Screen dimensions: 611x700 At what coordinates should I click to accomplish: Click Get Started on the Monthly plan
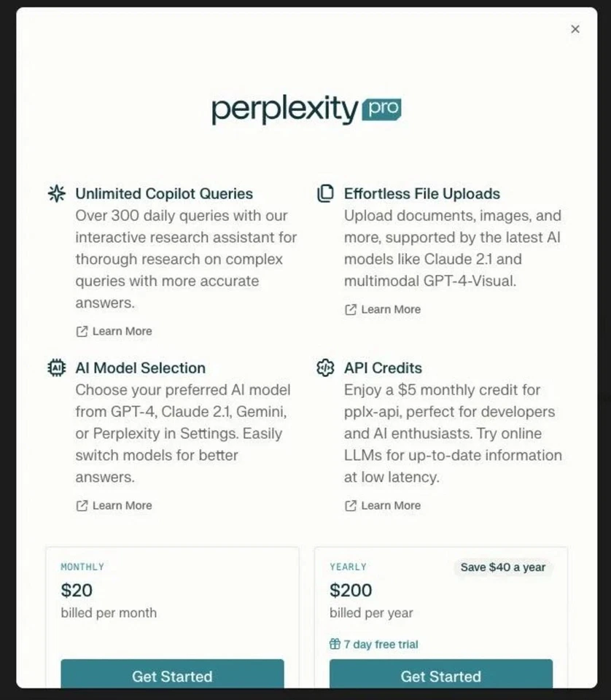[172, 676]
